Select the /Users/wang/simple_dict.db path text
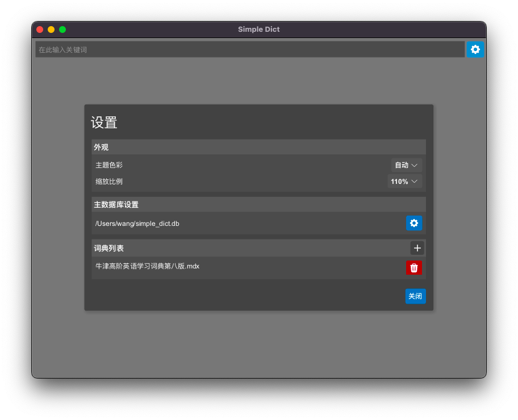Viewport: 518px width, 420px height. (137, 224)
